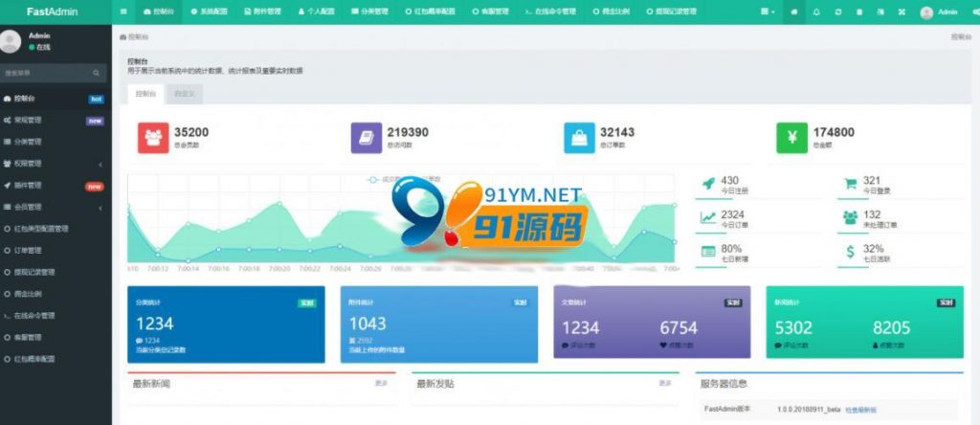Click the sidebar menu search field
980x425 pixels.
[46, 73]
